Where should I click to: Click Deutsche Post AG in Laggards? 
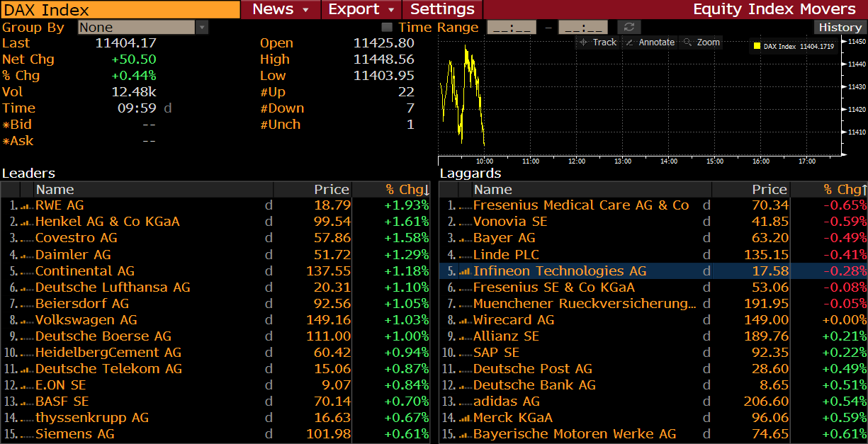[x=533, y=368]
